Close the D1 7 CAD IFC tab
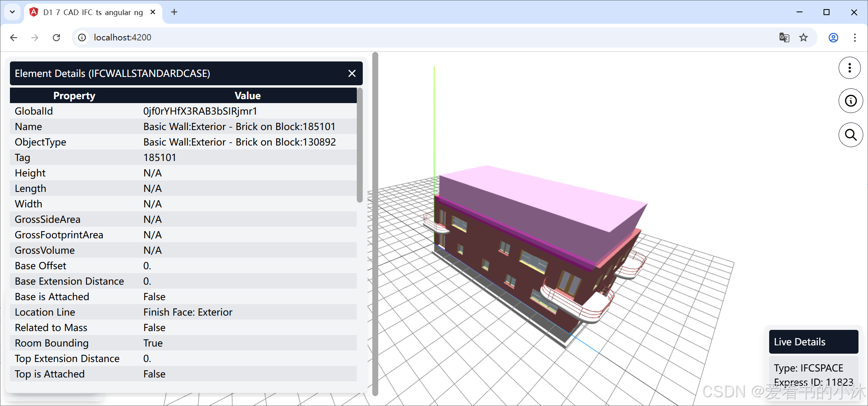Viewport: 868px width, 406px height. pos(153,12)
